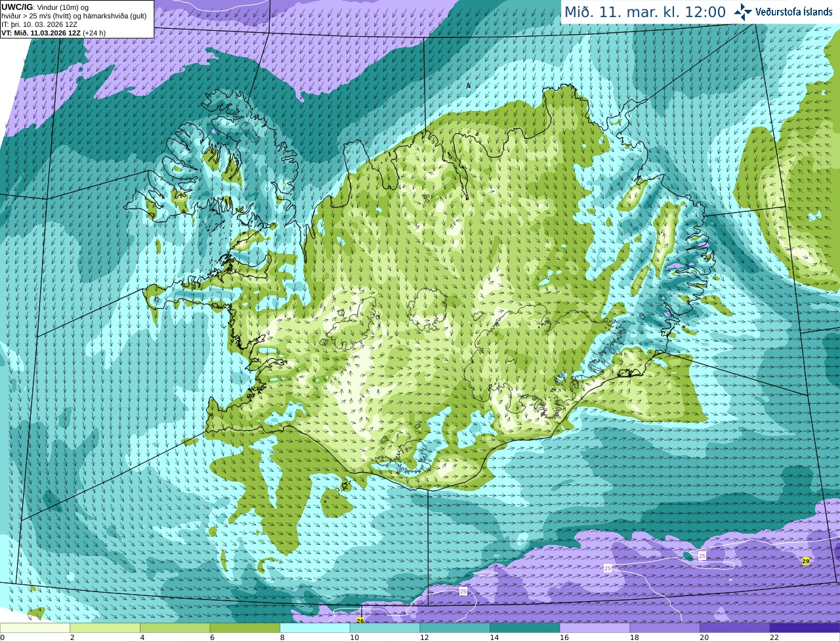The width and height of the screenshot is (840, 642).
Task: Select the 4–6 m/s green swatch
Action: pyautogui.click(x=175, y=628)
